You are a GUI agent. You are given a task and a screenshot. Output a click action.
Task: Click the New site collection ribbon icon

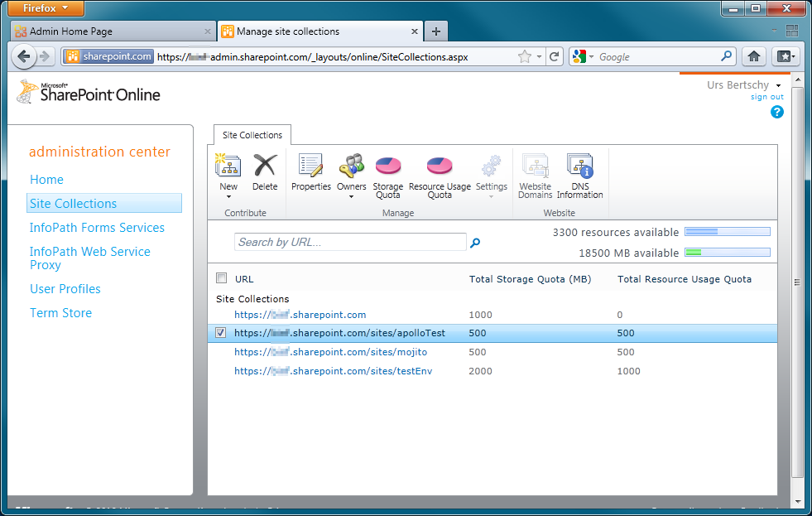point(228,167)
